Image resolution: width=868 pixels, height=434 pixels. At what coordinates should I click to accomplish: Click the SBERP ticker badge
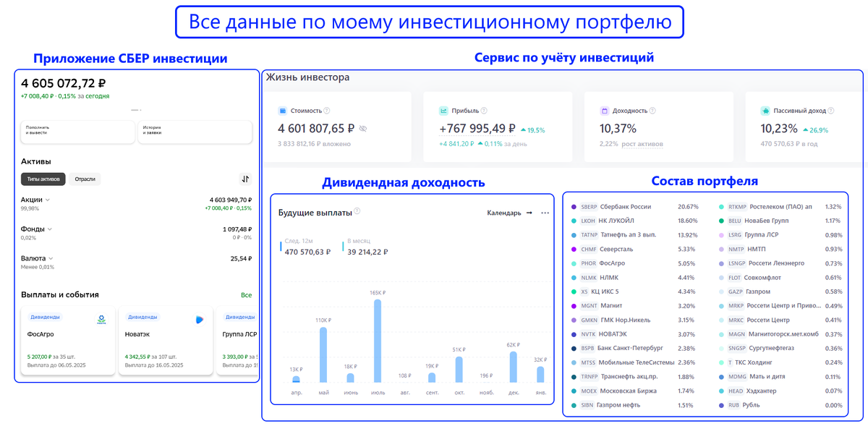pyautogui.click(x=589, y=207)
